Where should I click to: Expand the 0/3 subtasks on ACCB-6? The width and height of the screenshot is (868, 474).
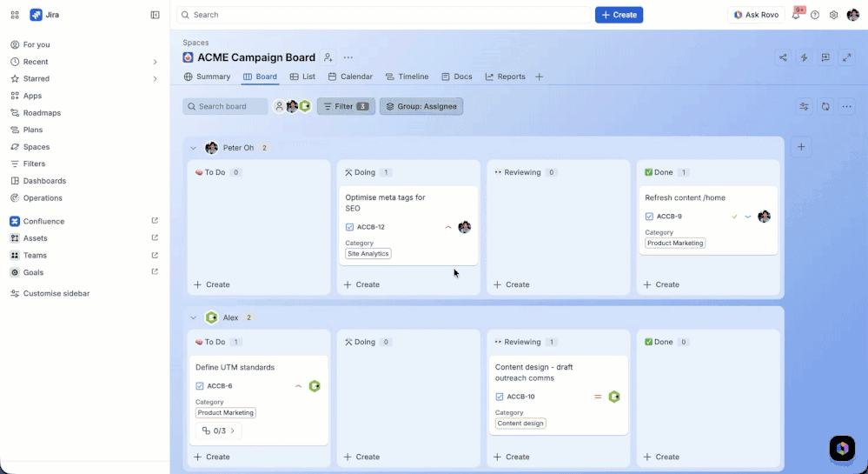[218, 431]
